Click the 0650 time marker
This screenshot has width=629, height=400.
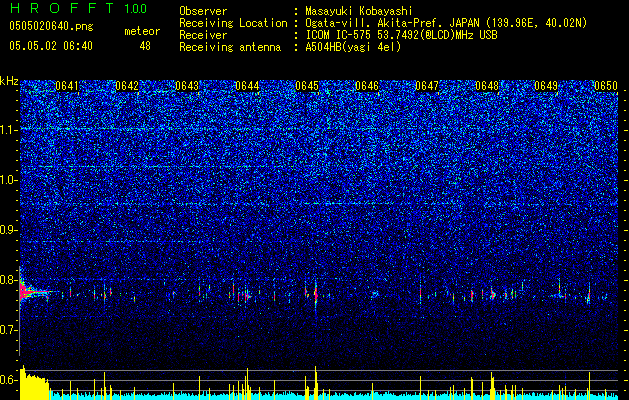point(606,86)
